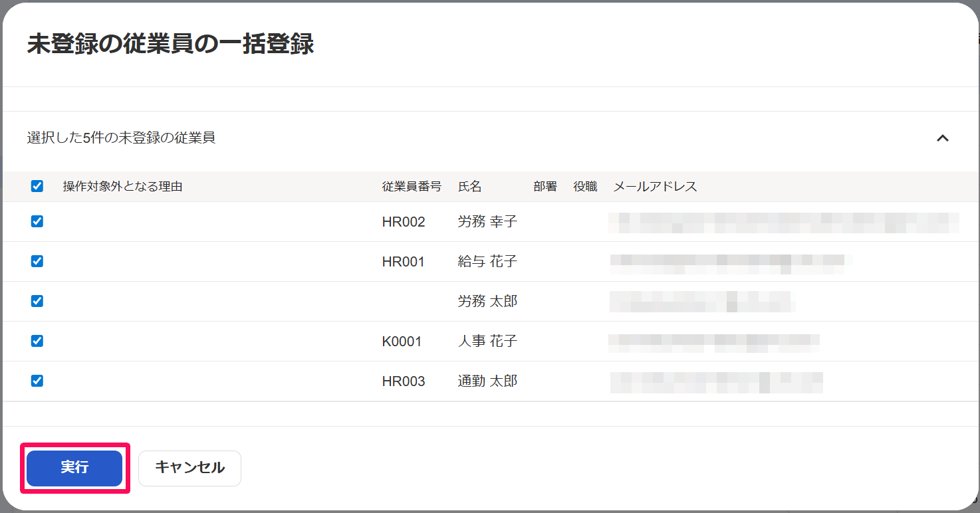The width and height of the screenshot is (980, 513).
Task: Select employee number K0001 cell
Action: click(402, 342)
